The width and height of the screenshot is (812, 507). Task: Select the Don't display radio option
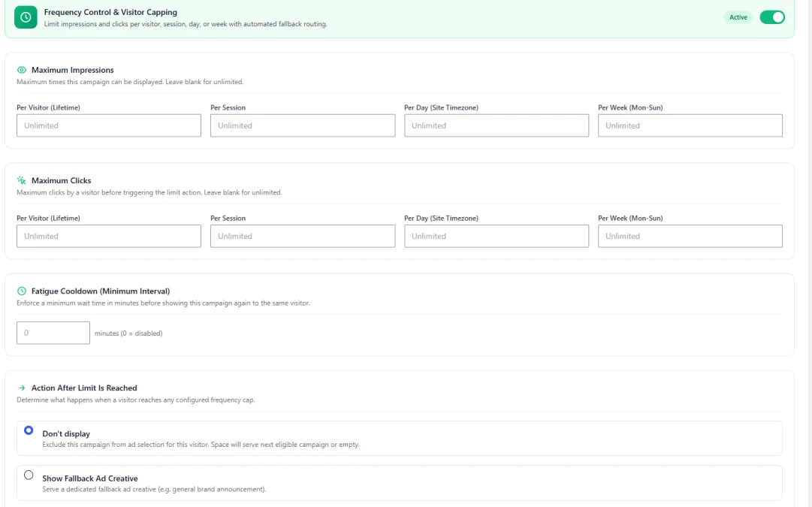(29, 430)
